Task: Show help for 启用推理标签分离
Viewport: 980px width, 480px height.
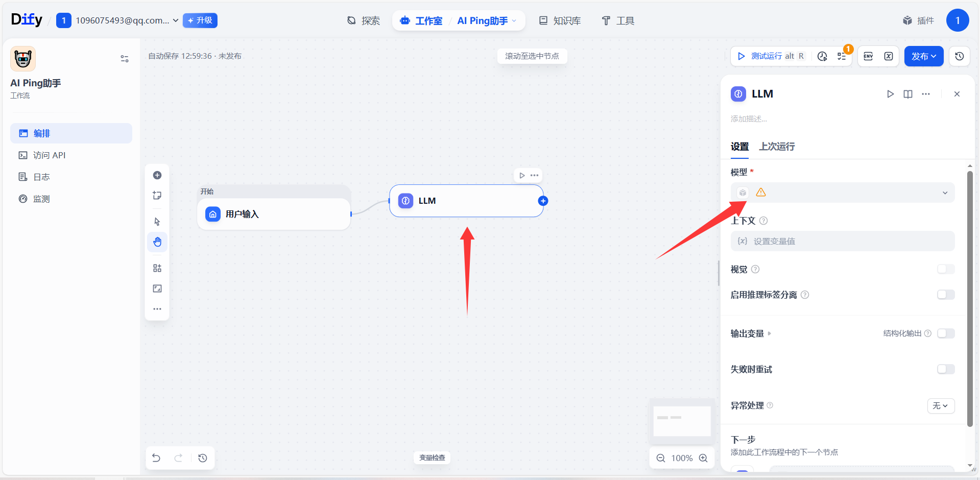Action: (805, 295)
